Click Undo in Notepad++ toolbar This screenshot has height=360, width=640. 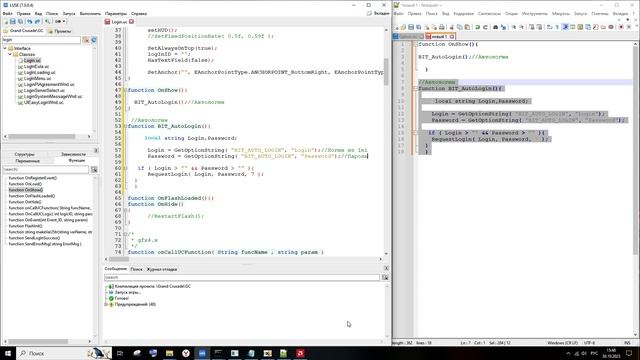(478, 27)
